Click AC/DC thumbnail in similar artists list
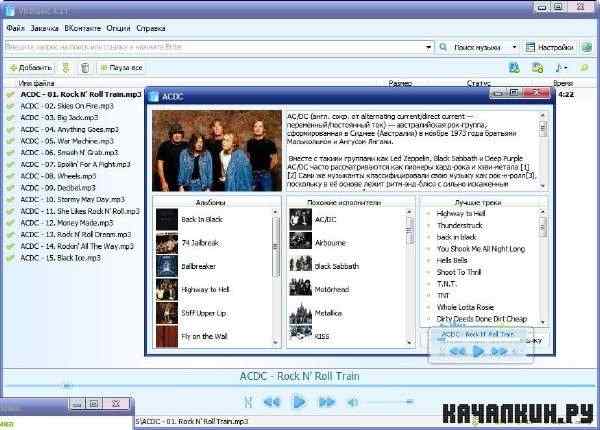This screenshot has height=430, width=600. click(300, 219)
